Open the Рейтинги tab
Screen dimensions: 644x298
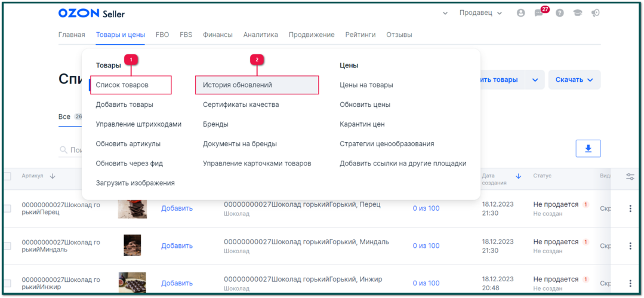coord(360,35)
